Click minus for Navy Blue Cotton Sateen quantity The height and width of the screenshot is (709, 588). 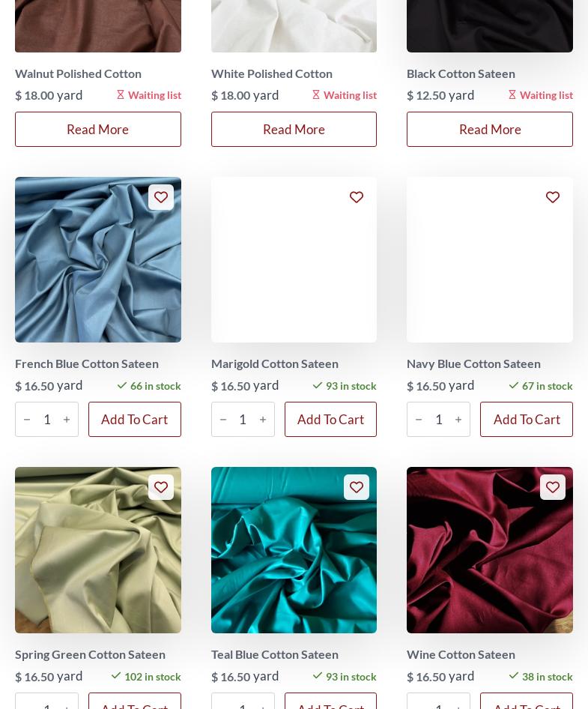[419, 420]
